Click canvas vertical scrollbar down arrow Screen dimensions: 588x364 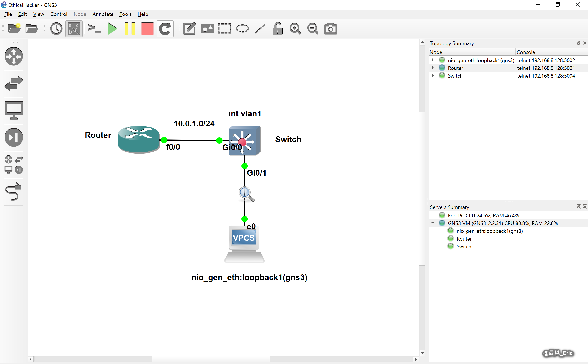[x=422, y=353]
